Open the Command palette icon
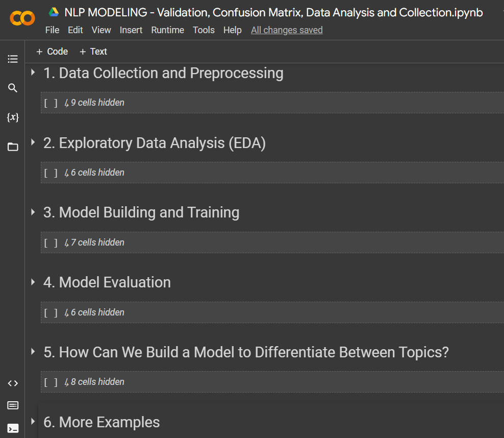Image resolution: width=504 pixels, height=438 pixels. [x=13, y=405]
